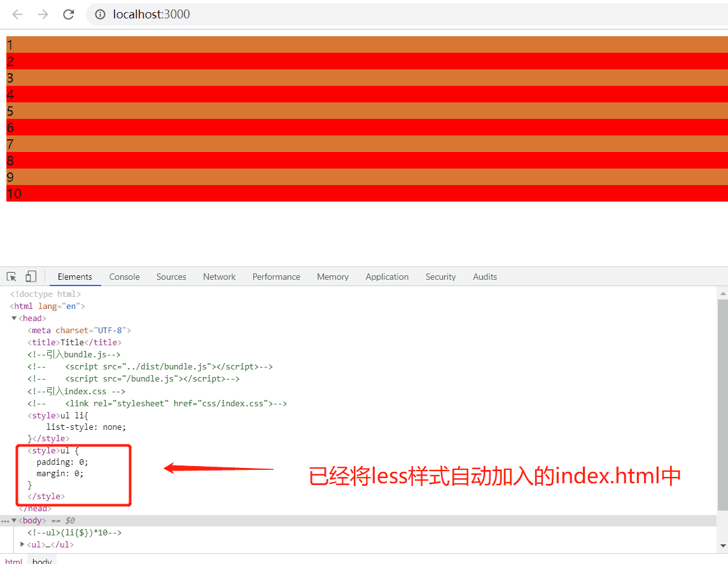Collapse the head element node
The height and width of the screenshot is (564, 728).
14,318
